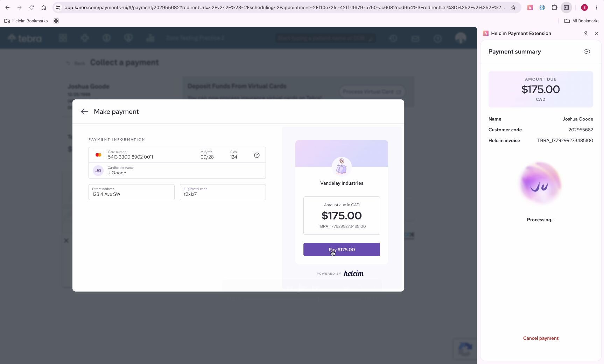The width and height of the screenshot is (604, 364).
Task: Click the Card number field
Action: [x=150, y=155]
